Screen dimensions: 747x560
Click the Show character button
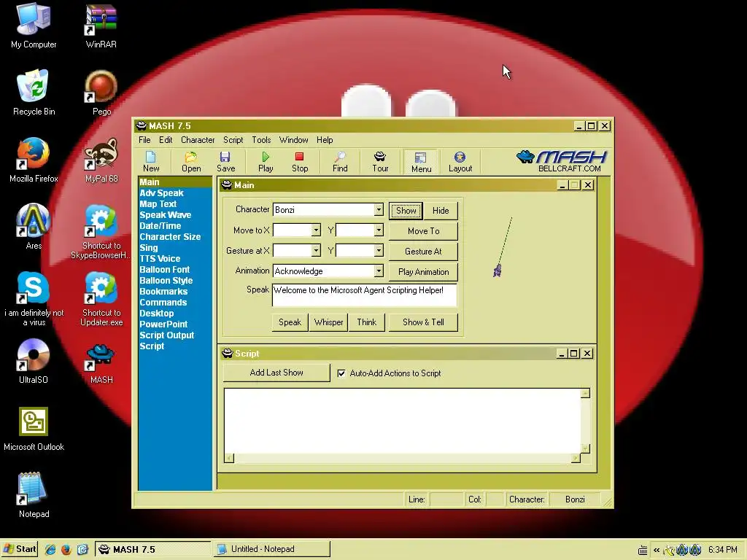[x=406, y=211]
